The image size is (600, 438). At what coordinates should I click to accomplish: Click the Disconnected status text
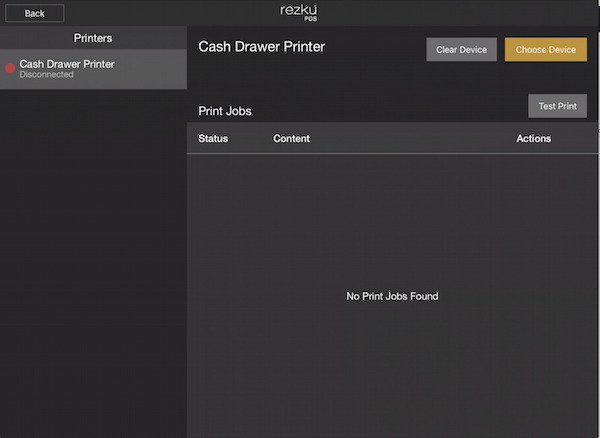[46, 75]
